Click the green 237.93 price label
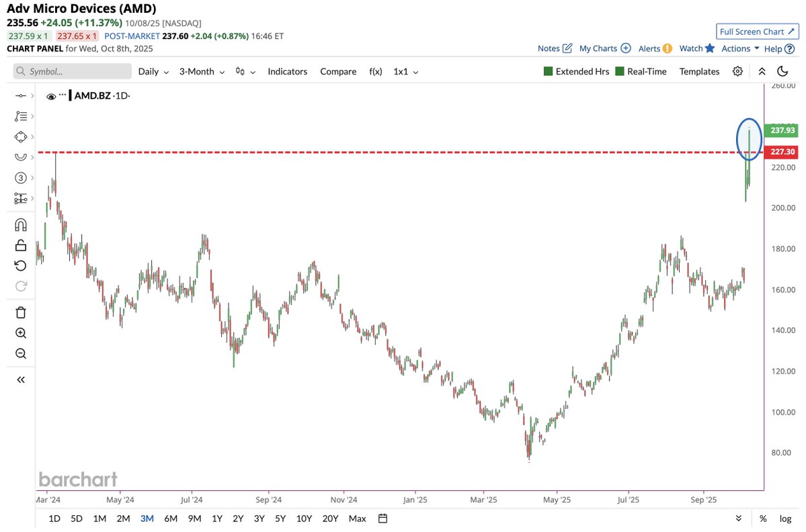The width and height of the screenshot is (806, 532). (781, 130)
